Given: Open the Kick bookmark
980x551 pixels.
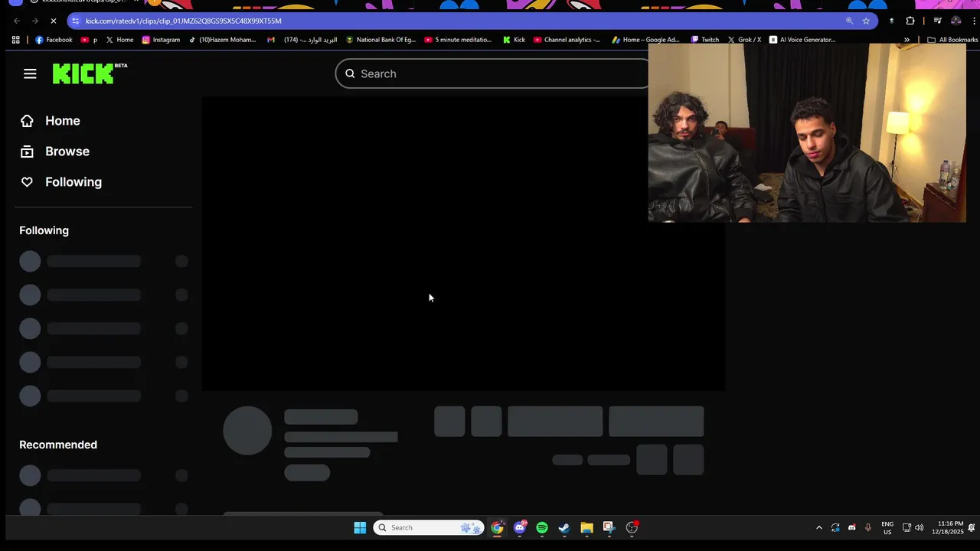Looking at the screenshot, I should coord(514,40).
